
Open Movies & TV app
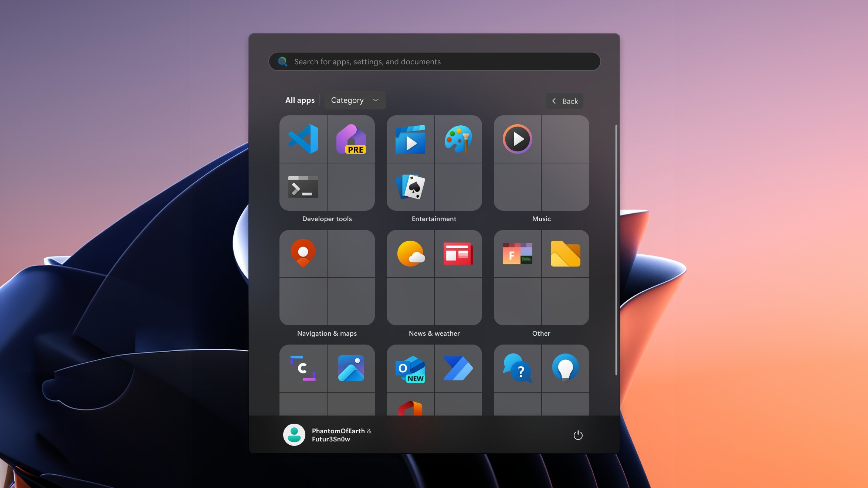[410, 139]
